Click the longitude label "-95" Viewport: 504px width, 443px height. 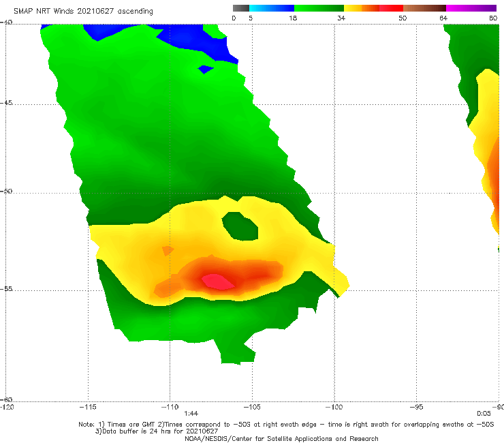416,407
